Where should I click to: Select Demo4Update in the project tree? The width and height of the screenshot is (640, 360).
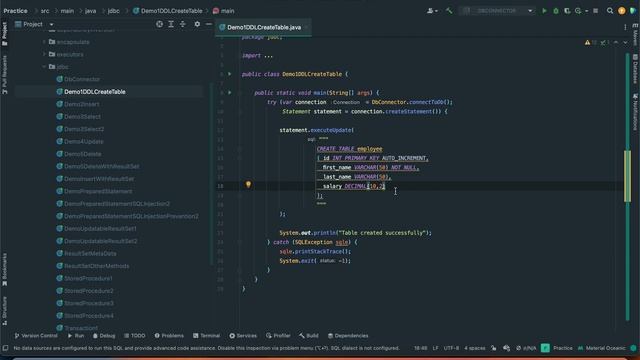83,141
